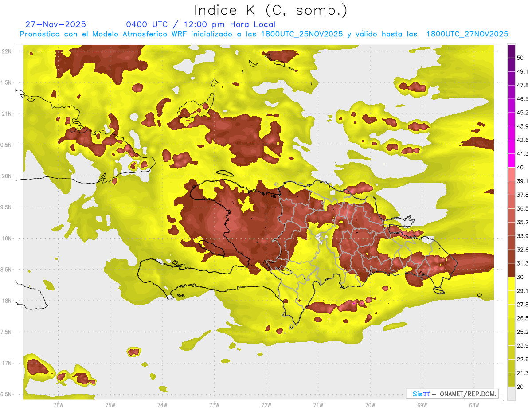Screen dimensions: 532x411
Task: Click the "35.2" value on the color scale
Action: tap(523, 222)
